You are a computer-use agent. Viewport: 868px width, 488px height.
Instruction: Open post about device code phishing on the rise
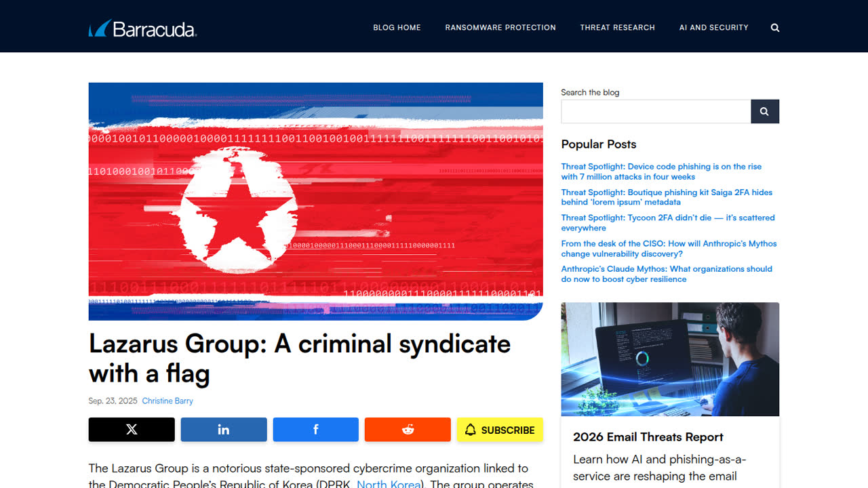pos(661,171)
